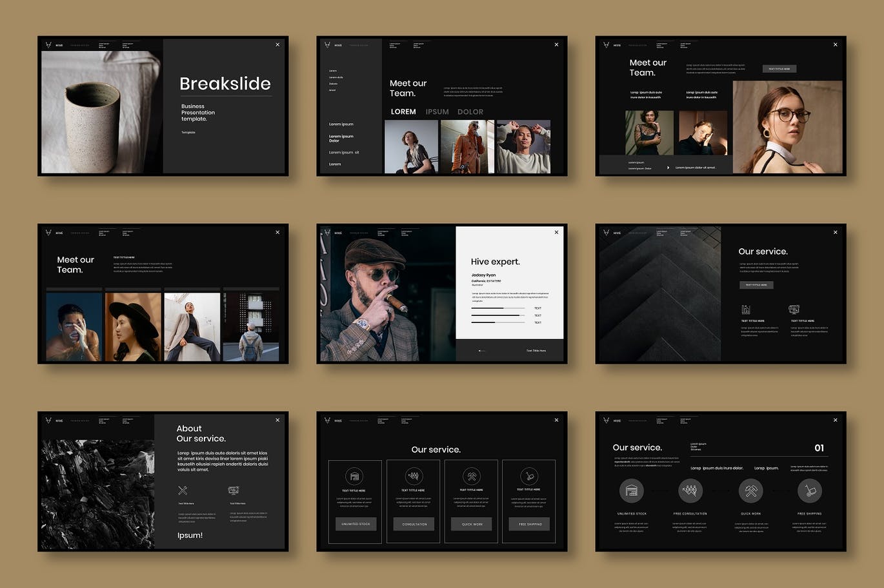
Task: Click the people group icon above Free Consultation label
Action: click(x=690, y=491)
